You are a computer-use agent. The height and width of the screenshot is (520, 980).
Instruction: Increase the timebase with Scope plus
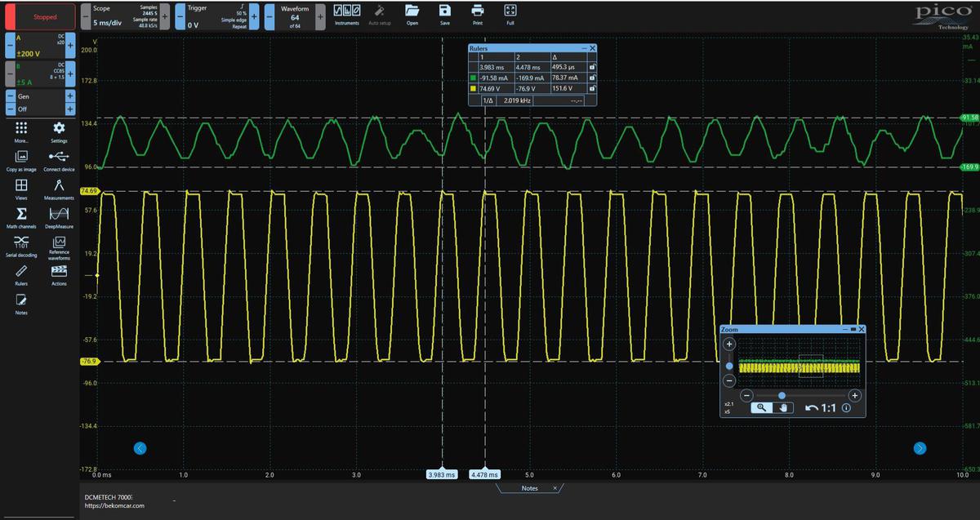click(166, 16)
